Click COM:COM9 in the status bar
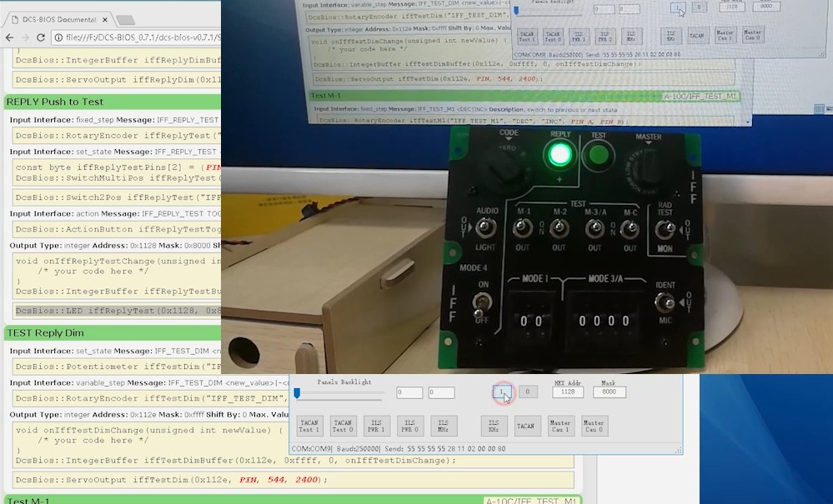Image resolution: width=833 pixels, height=504 pixels. 311,449
